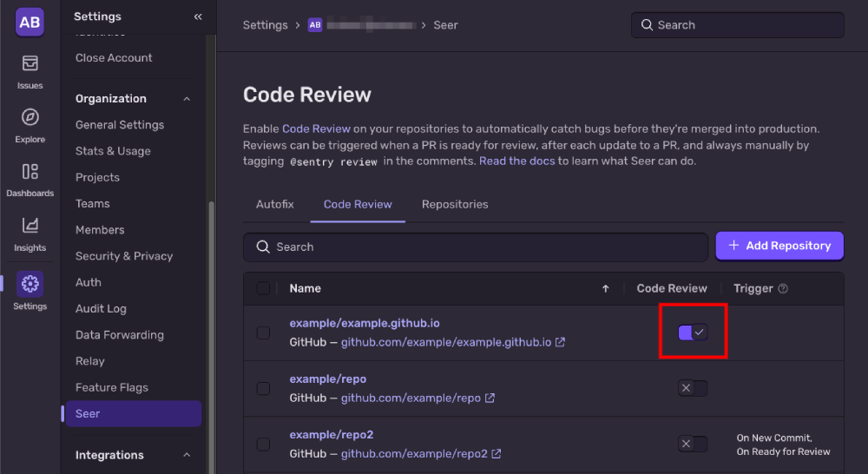Enable Code Review toggle for example/repo2
The width and height of the screenshot is (868, 474).
693,444
